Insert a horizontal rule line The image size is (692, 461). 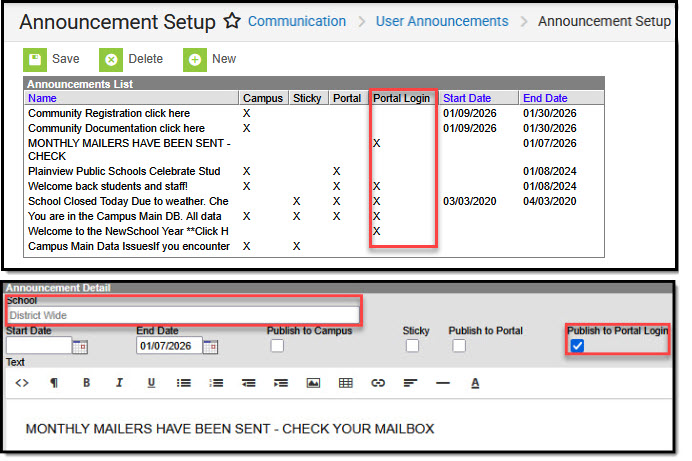tap(443, 383)
